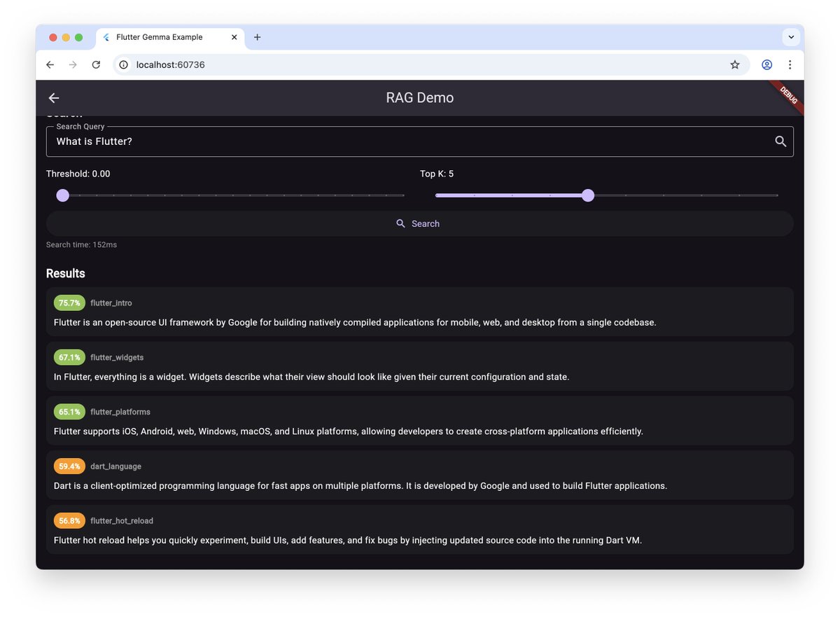Click the flutter_widgets result card
Screen dimensions: 840x617
point(420,366)
